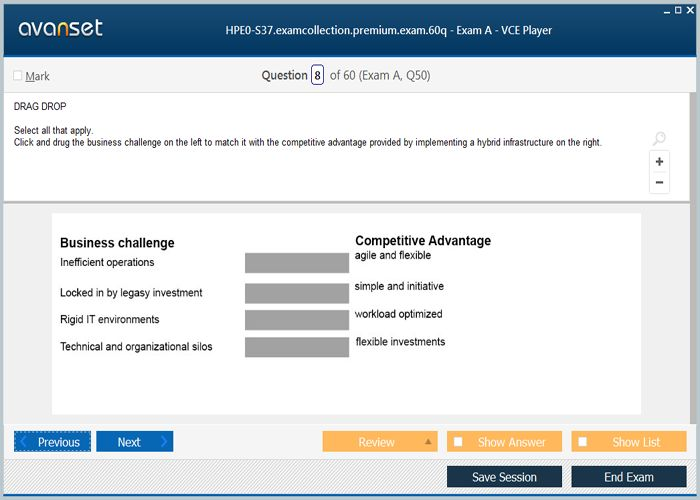
Task: Click the Review button up arrow
Action: [428, 442]
